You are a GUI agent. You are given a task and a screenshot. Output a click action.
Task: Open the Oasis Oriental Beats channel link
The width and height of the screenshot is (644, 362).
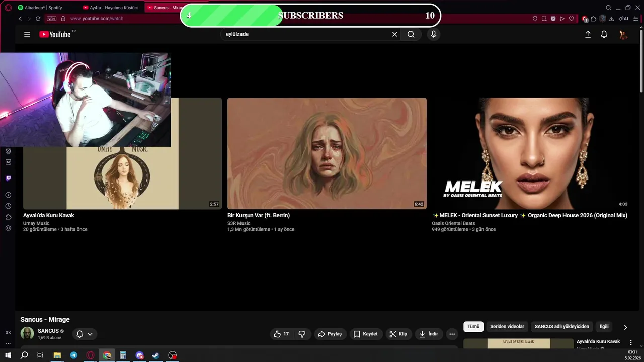click(x=453, y=223)
